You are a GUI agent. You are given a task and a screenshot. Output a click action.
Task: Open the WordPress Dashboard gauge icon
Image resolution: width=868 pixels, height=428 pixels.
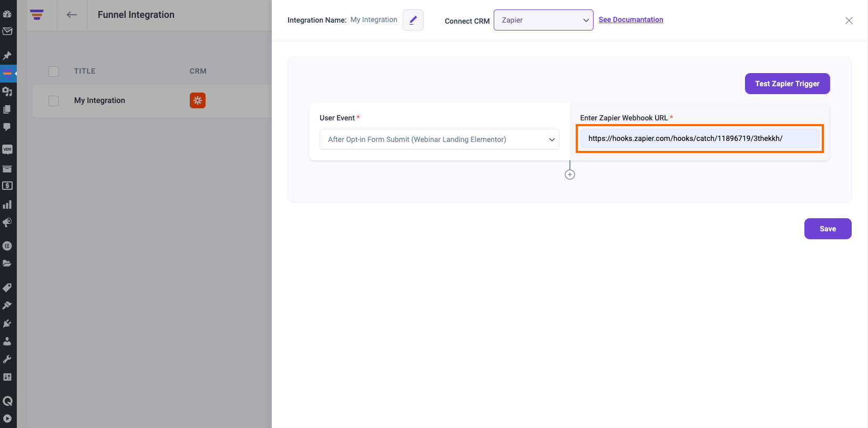(x=7, y=14)
